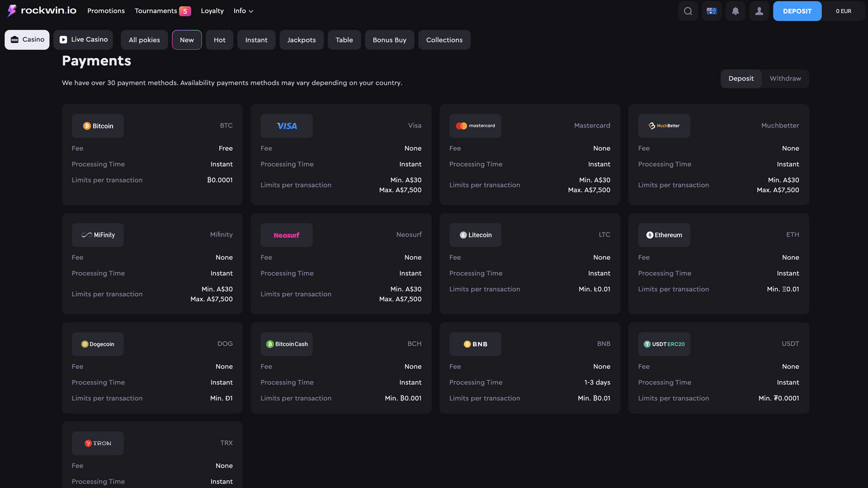
Task: Click the BitcoinCash logo badge
Action: pos(286,344)
